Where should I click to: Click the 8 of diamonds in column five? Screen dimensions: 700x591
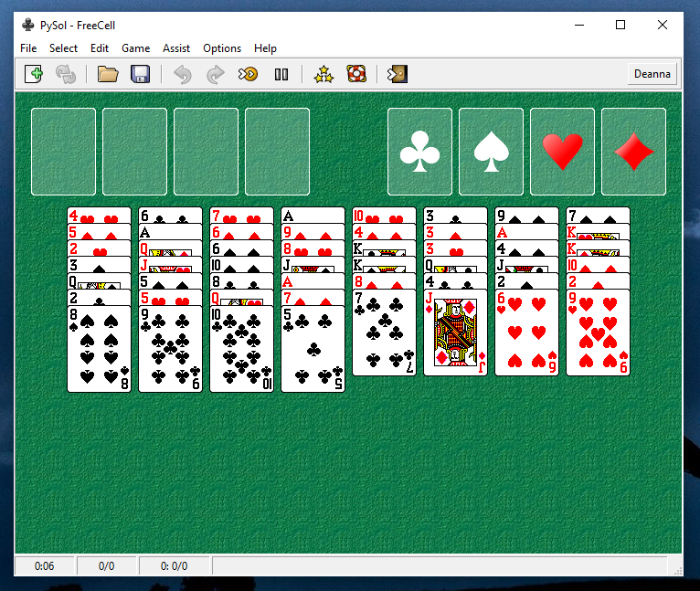click(x=384, y=281)
